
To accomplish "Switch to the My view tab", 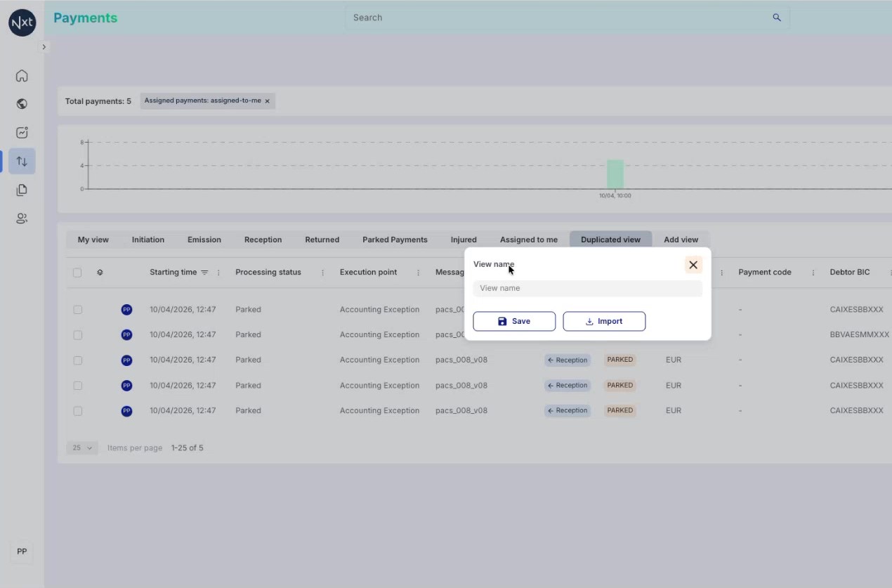I will point(93,240).
